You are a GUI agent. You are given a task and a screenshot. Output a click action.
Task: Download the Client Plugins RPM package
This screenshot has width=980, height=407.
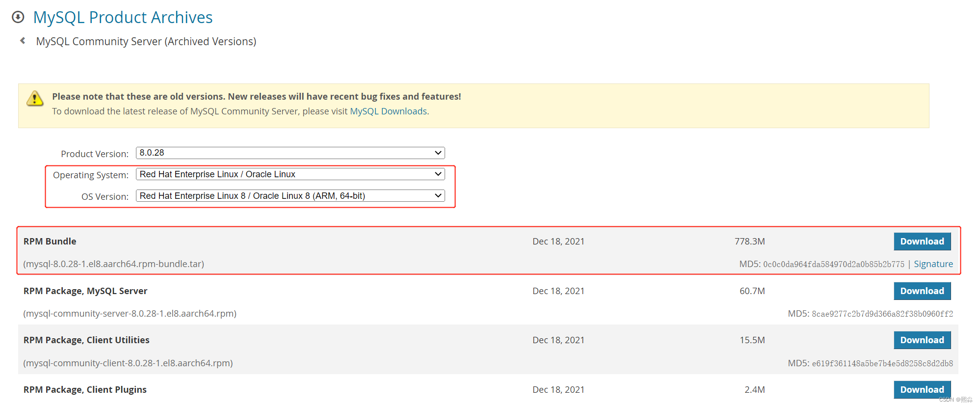(922, 390)
